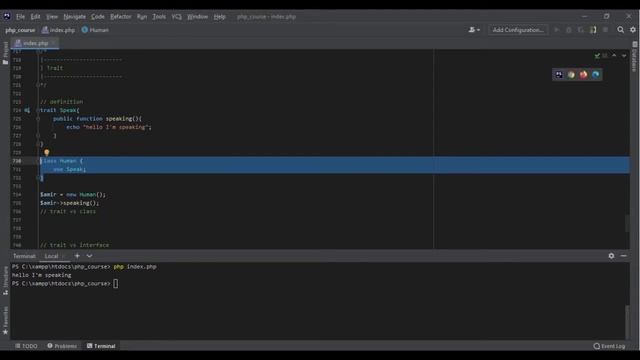The width and height of the screenshot is (640, 360).
Task: Open the Code menu
Action: pos(98,17)
